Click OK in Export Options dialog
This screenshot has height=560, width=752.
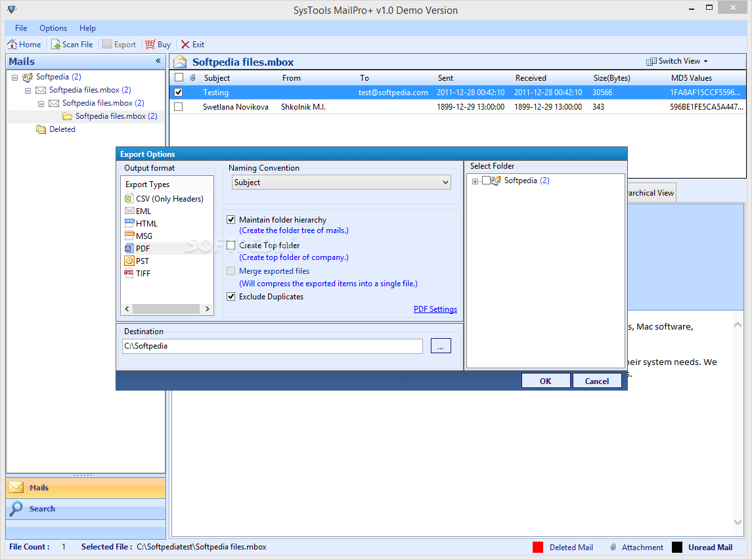546,381
